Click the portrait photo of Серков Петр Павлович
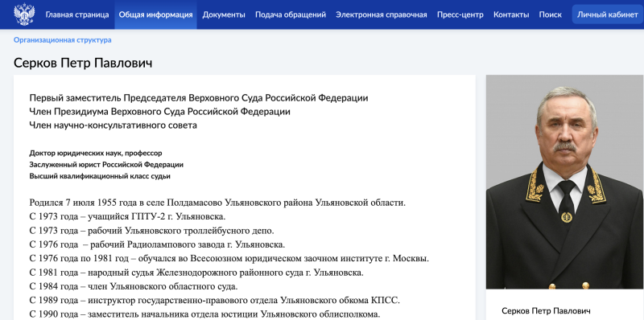The image size is (644, 320). [x=565, y=182]
